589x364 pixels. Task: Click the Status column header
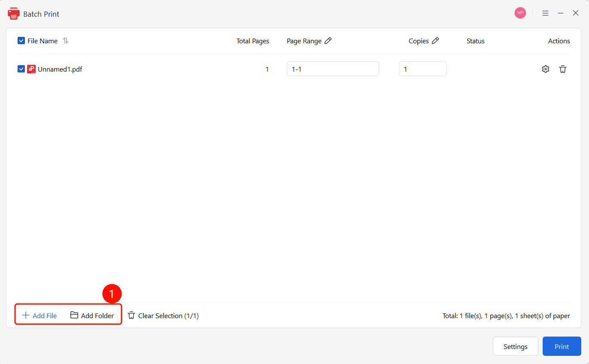tap(476, 41)
